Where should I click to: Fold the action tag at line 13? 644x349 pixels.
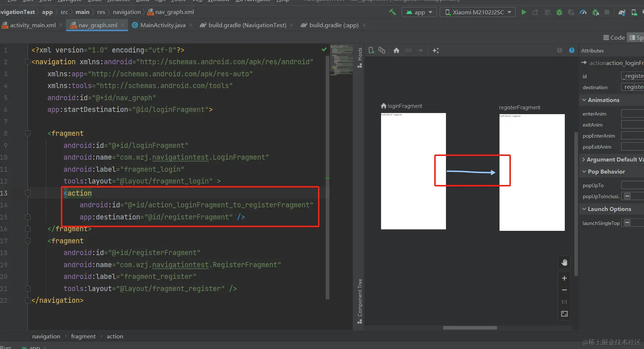coord(28,193)
